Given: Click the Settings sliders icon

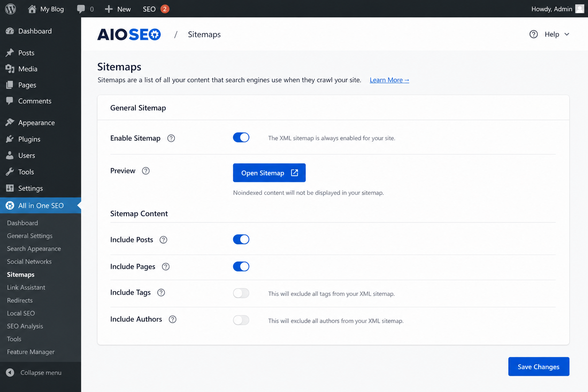Looking at the screenshot, I should click(x=10, y=188).
